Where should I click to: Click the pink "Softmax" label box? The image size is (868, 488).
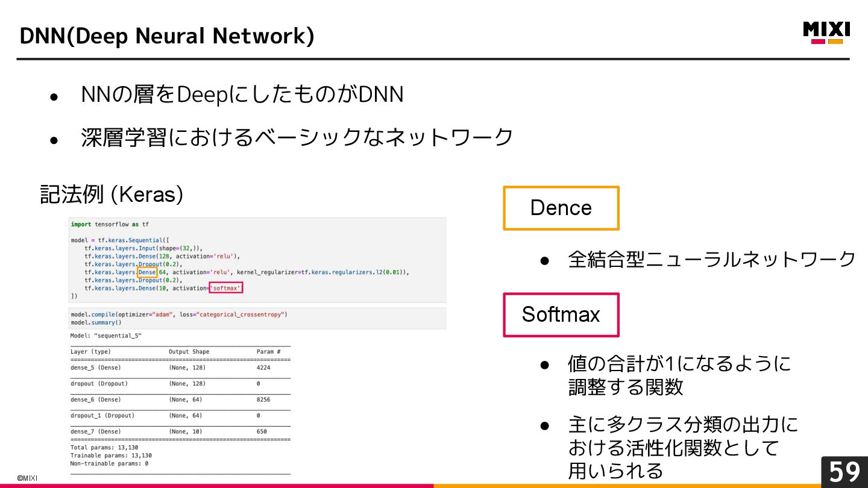561,314
